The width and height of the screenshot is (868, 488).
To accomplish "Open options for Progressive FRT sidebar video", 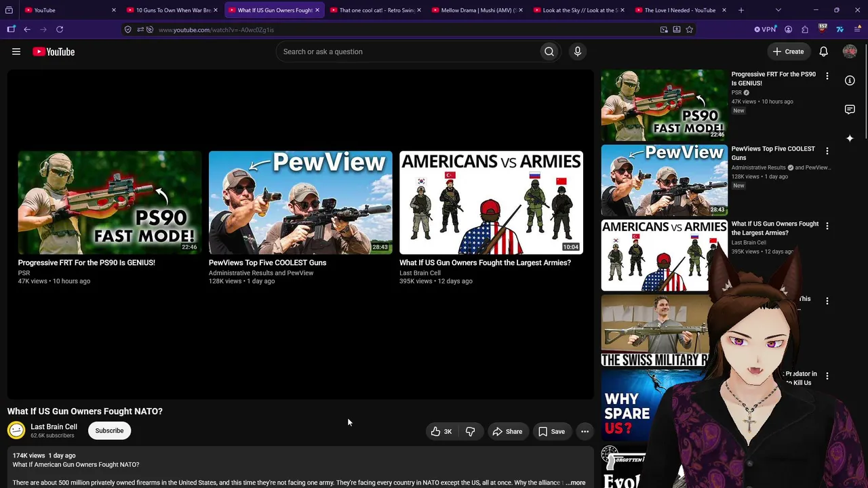I will coord(827,76).
